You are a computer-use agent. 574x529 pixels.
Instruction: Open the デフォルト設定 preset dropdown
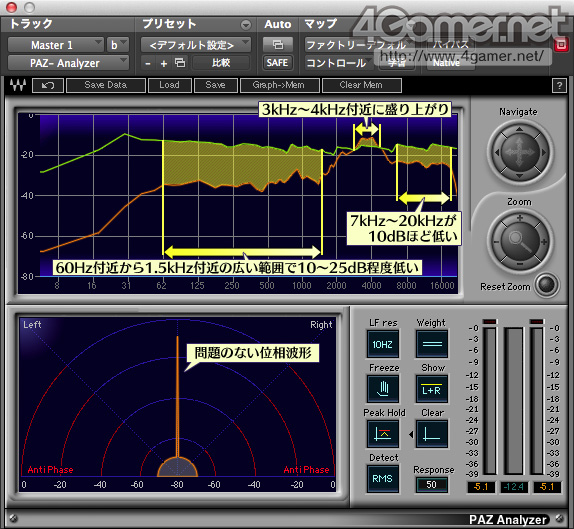196,45
